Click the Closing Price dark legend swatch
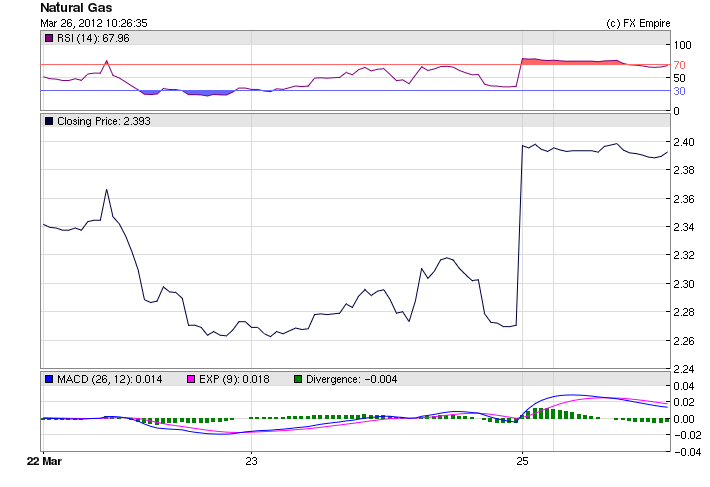 pos(49,121)
